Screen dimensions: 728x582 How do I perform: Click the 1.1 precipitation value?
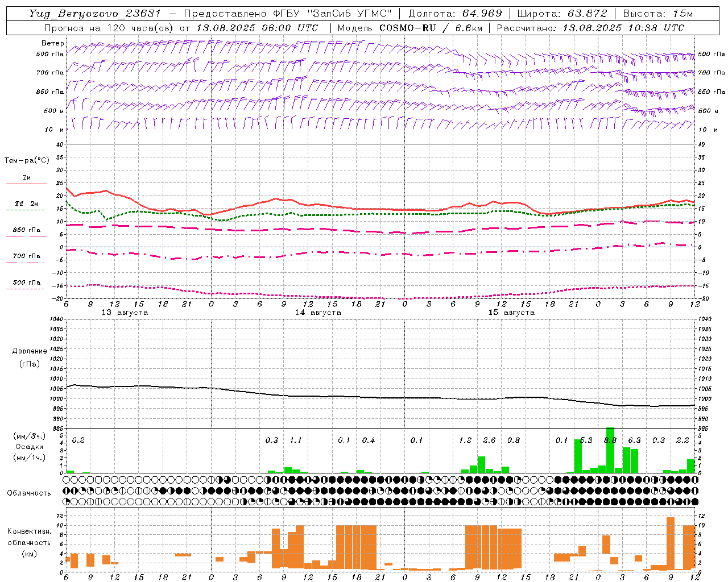click(x=296, y=440)
